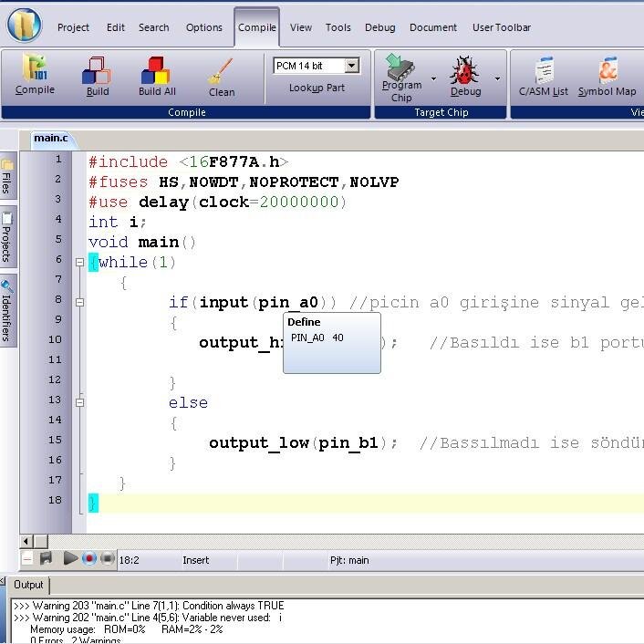Click line number 10 in the gutter
This screenshot has width=644, height=644.
[55, 339]
